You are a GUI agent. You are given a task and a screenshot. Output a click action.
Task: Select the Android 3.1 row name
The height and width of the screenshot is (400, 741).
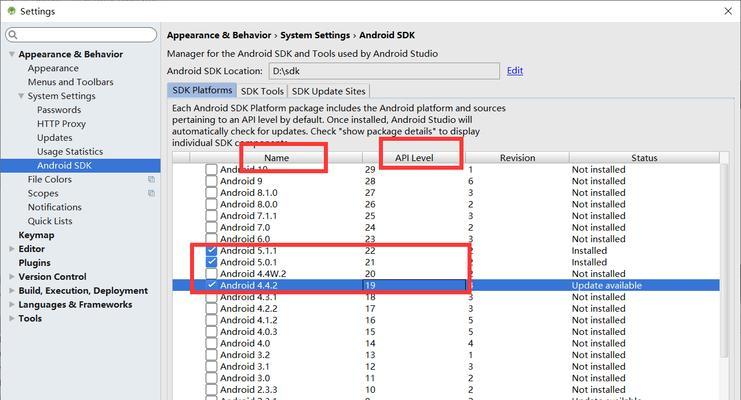(245, 366)
